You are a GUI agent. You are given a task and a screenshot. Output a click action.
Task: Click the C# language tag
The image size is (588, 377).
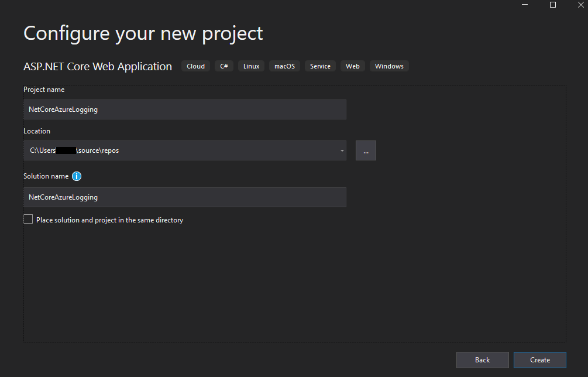[x=223, y=66]
